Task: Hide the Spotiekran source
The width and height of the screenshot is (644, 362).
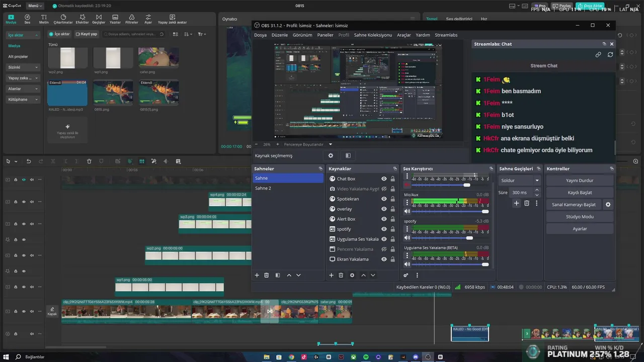Action: click(384, 199)
